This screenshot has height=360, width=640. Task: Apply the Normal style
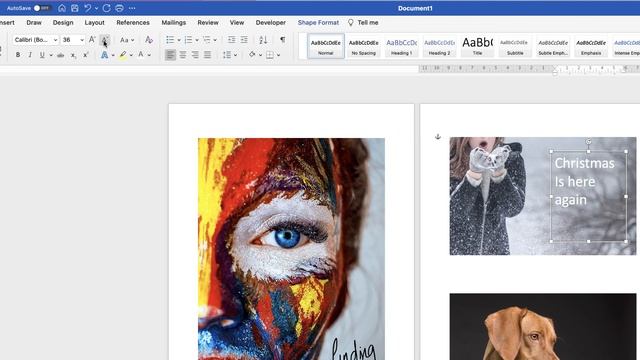326,46
